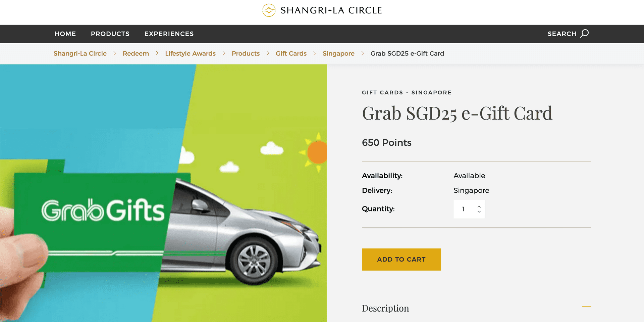The width and height of the screenshot is (644, 322).
Task: Open Lifestyle Awards breadcrumb link
Action: pos(191,53)
